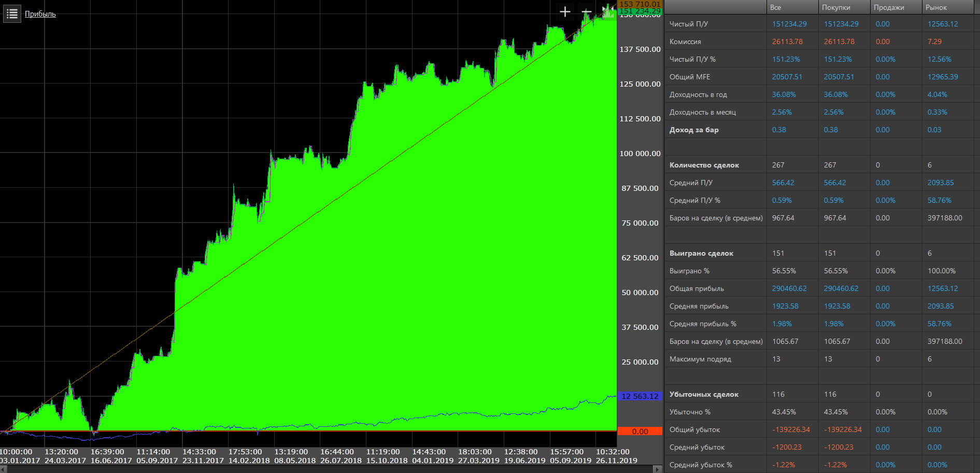Click the fit-chart-to-window icon
Image resolution: width=980 pixels, height=473 pixels.
pyautogui.click(x=607, y=12)
